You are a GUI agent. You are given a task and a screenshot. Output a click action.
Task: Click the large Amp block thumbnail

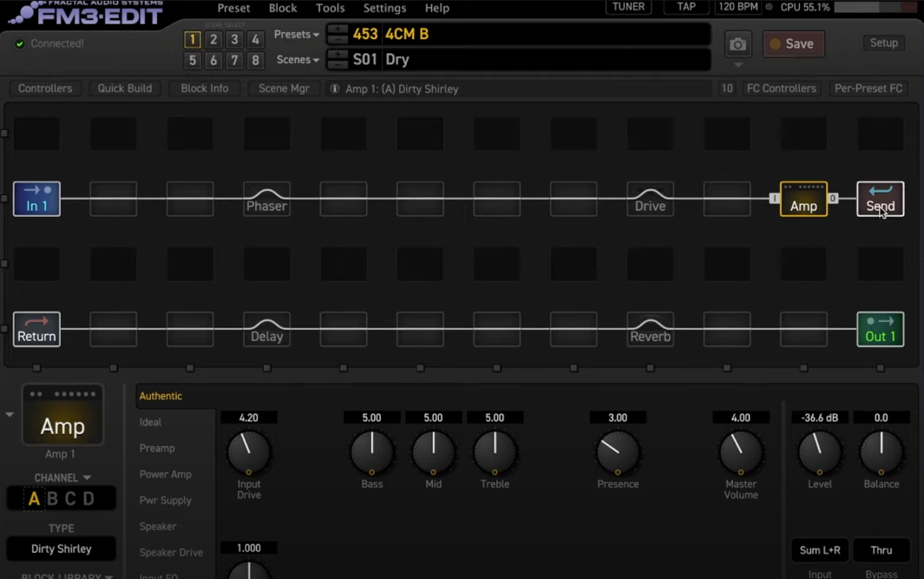[62, 415]
